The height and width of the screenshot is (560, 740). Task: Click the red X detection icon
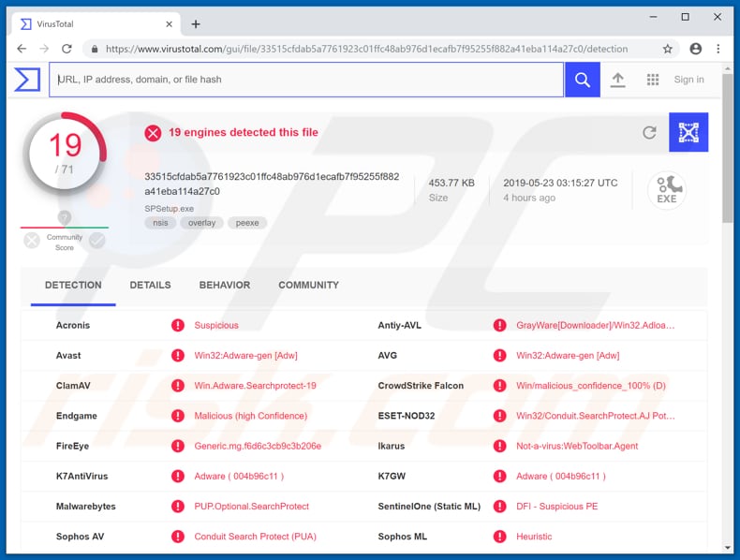pos(153,133)
